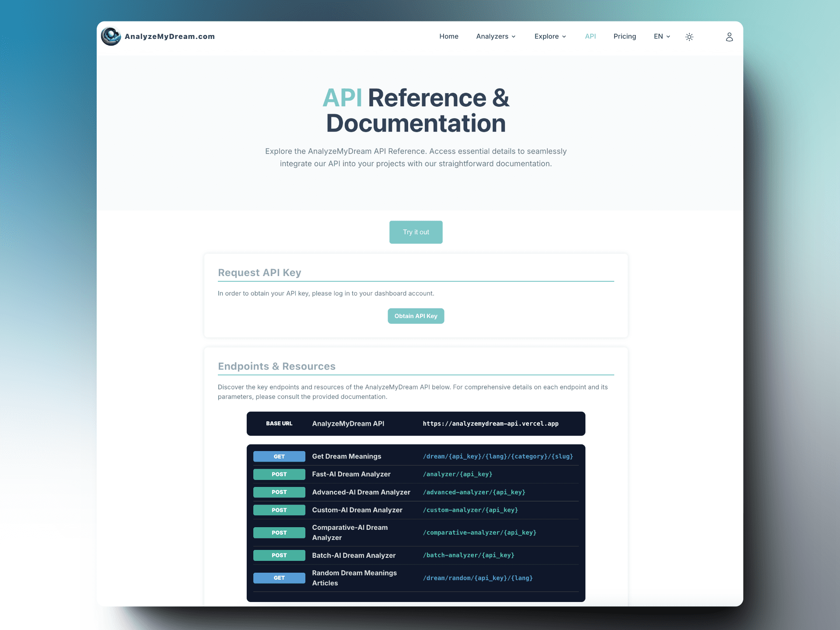Click the POST badge for Fast-AI Dream Analyzer
This screenshot has height=630, width=840.
pyautogui.click(x=279, y=474)
